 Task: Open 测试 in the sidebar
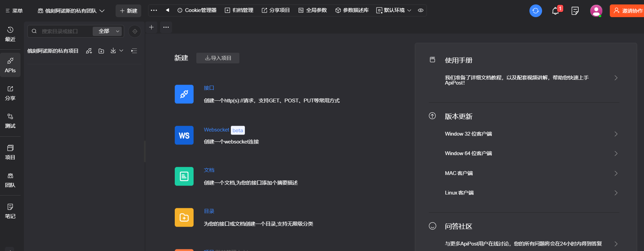coord(10,121)
